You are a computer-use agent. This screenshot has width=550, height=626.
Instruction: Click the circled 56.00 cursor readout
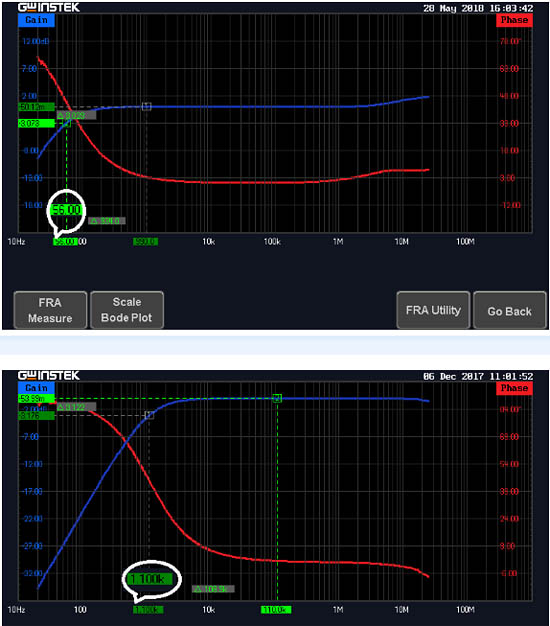tap(66, 210)
